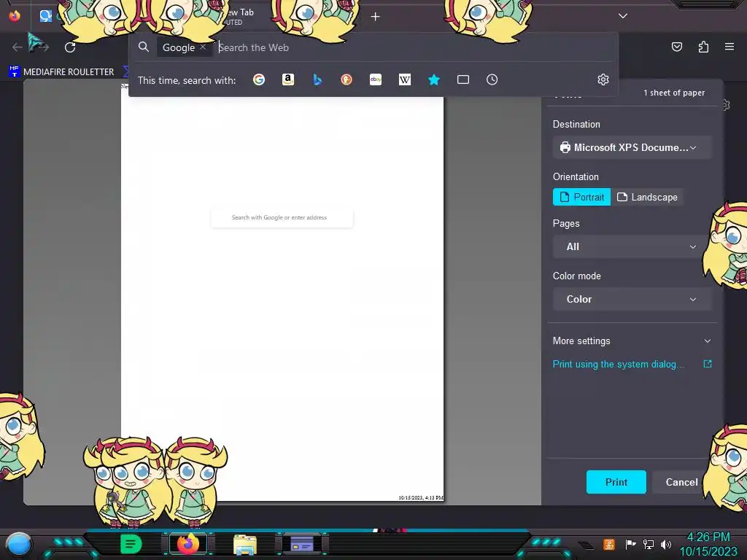Open the Pages dropdown set to All
The height and width of the screenshot is (560, 747).
[x=632, y=246]
